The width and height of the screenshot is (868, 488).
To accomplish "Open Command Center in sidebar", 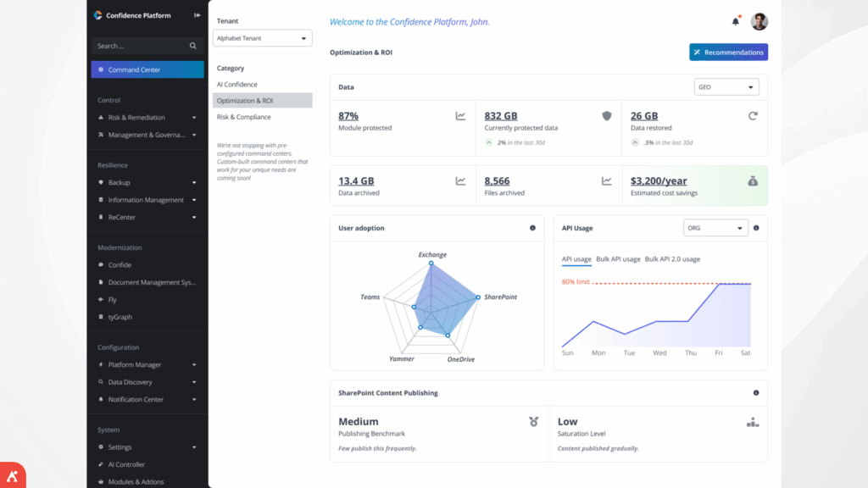I will click(x=147, y=69).
